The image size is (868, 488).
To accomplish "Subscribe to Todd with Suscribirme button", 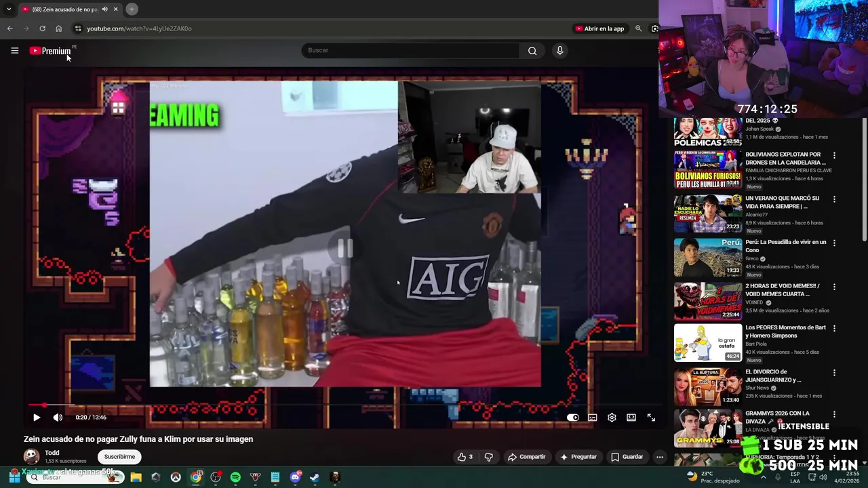I will point(119,457).
